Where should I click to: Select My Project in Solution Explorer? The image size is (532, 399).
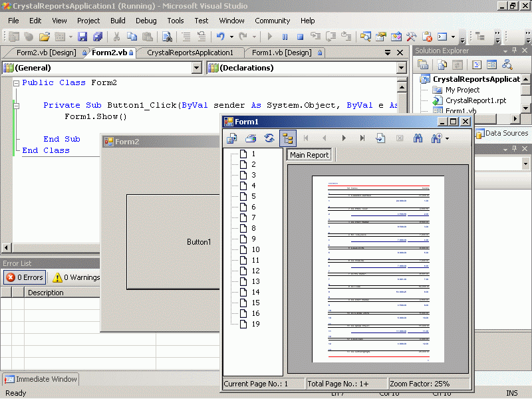[462, 90]
